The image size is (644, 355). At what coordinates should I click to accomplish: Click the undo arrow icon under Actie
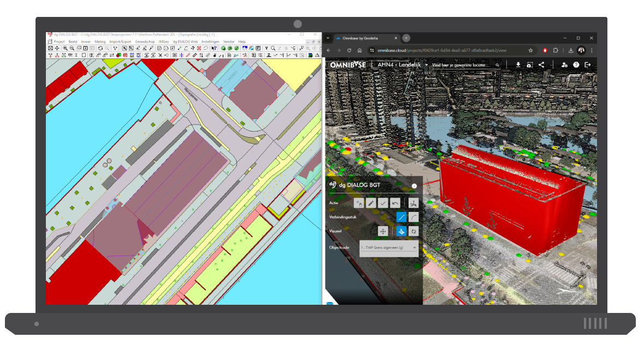[x=394, y=203]
